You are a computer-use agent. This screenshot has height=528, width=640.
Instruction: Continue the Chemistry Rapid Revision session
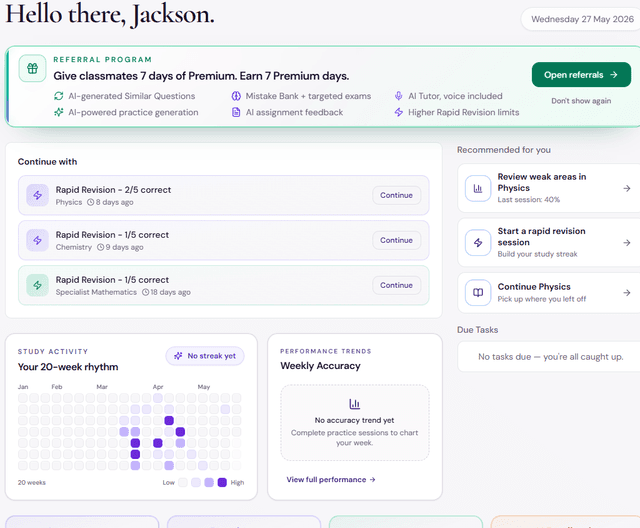point(396,240)
